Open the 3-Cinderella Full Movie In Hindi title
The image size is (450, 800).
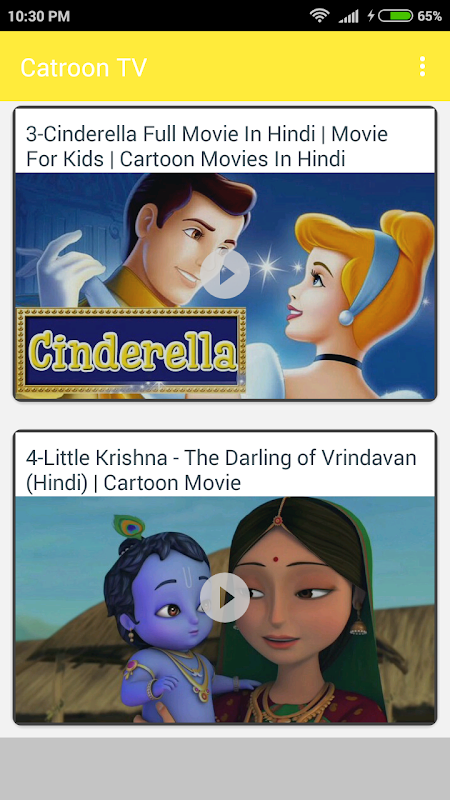click(207, 146)
